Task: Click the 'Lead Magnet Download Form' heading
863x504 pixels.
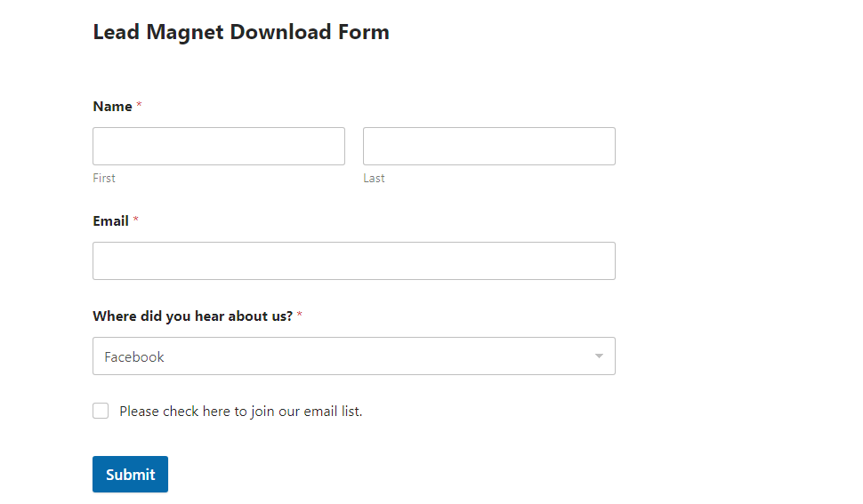Action: [240, 33]
